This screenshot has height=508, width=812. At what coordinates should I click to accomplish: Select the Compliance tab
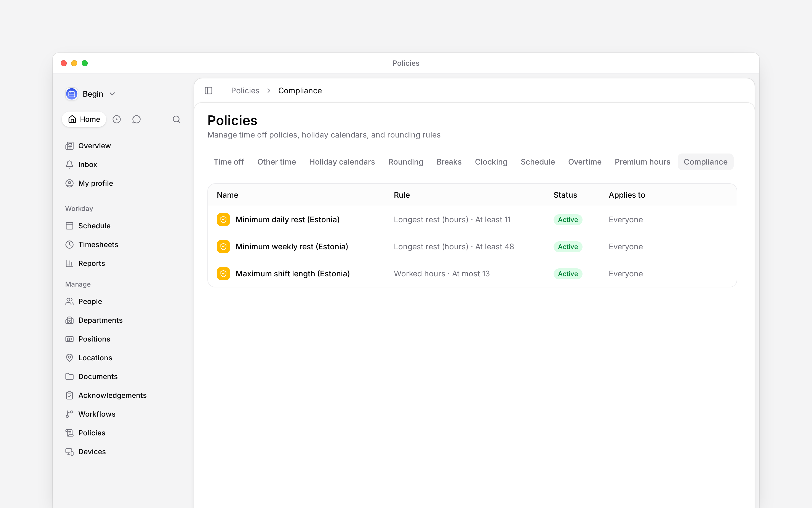tap(705, 162)
